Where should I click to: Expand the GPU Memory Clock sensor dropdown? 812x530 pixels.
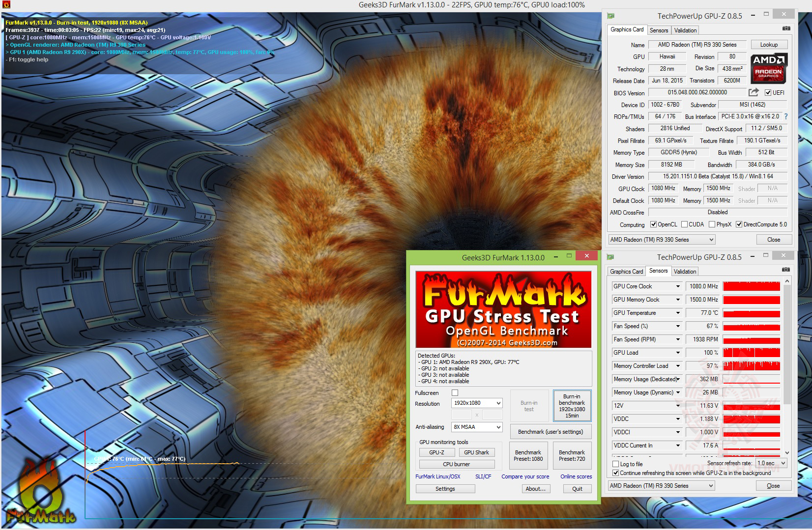[x=678, y=300]
